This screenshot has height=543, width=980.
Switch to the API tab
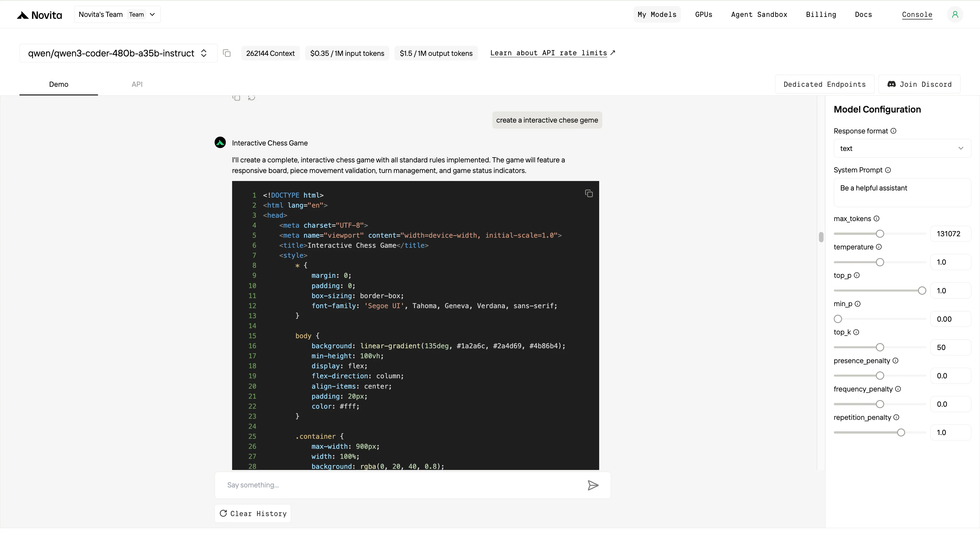[137, 84]
